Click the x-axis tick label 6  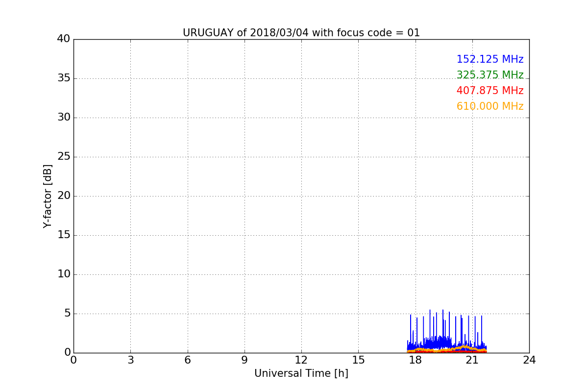187,360
